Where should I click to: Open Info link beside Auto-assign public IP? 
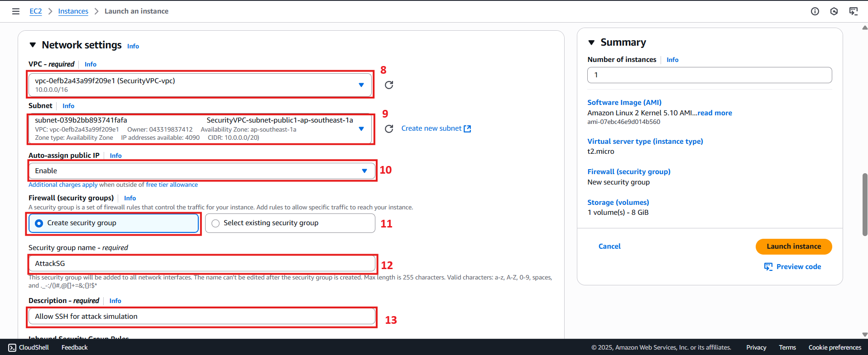pos(116,156)
